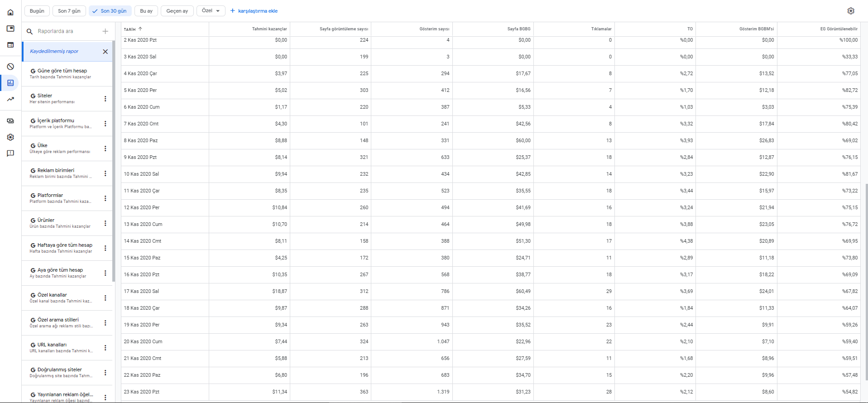Select the Son 7 gün date chip
Image resolution: width=868 pixels, height=403 pixels.
[69, 11]
